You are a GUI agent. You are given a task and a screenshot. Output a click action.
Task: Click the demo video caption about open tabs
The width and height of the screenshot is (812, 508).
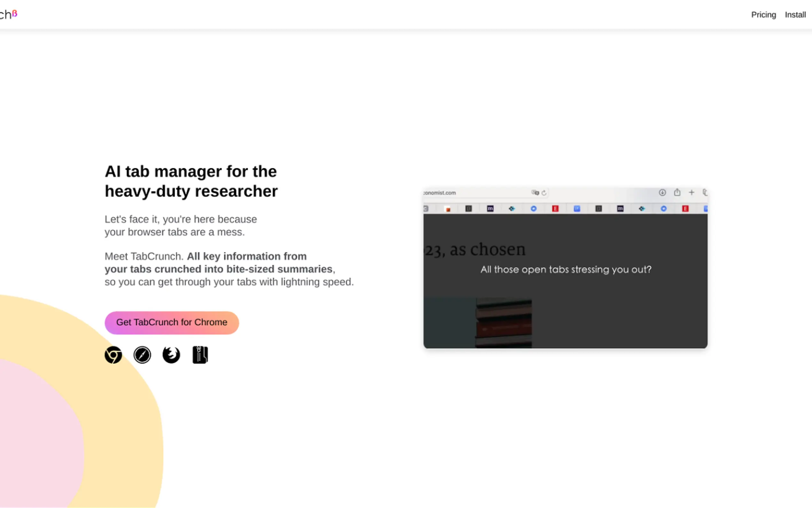coord(566,269)
